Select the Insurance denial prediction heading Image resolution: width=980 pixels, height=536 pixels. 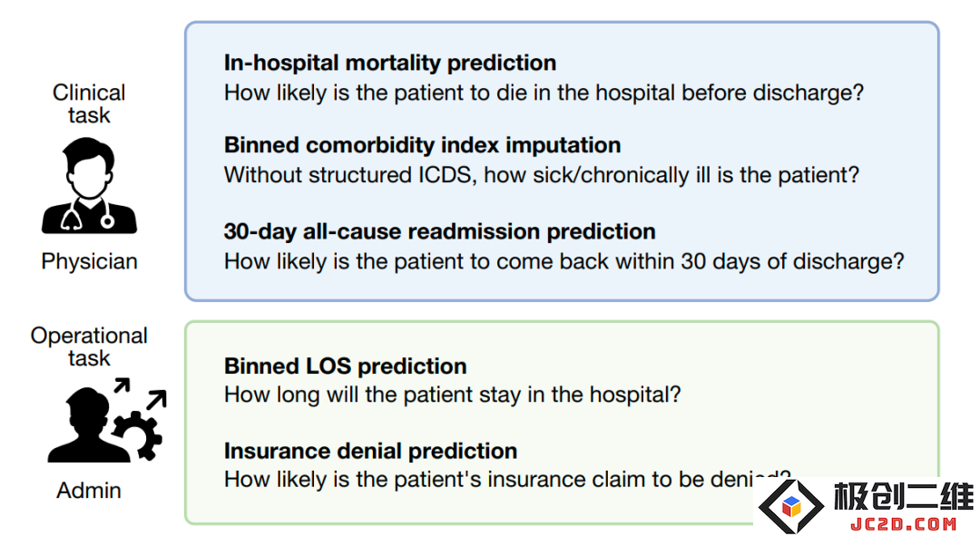[370, 451]
